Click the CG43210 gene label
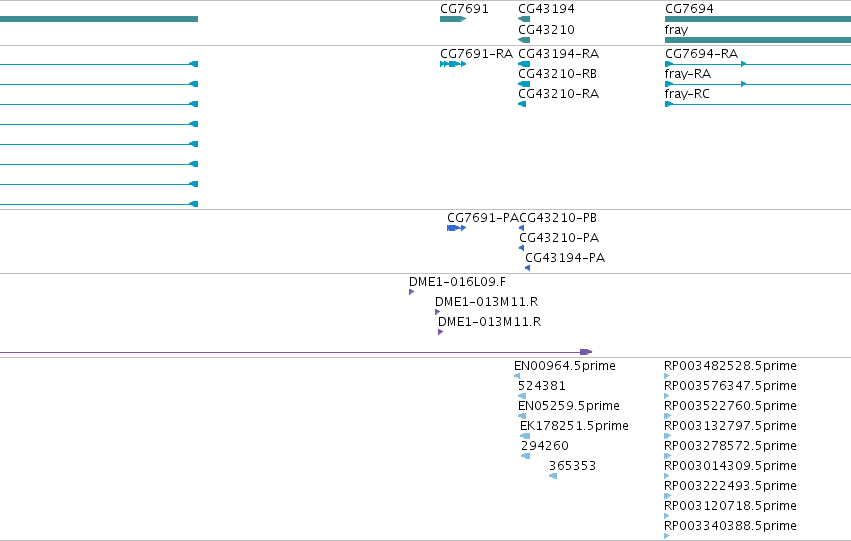851x541 pixels. pos(546,29)
